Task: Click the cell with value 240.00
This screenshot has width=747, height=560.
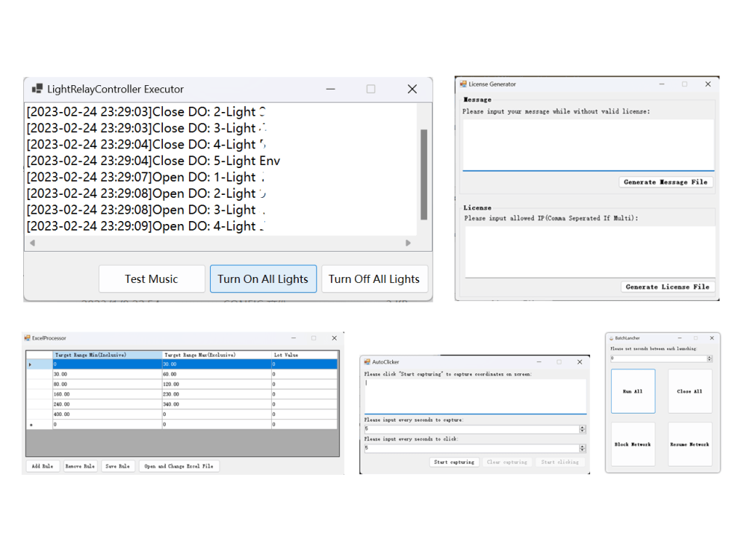Action: [107, 404]
